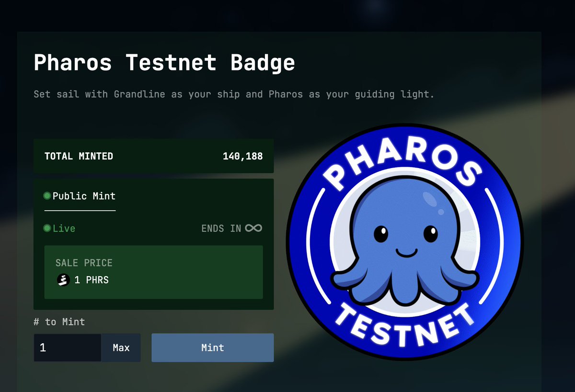
Task: Click the ENDS IN label
Action: [221, 228]
